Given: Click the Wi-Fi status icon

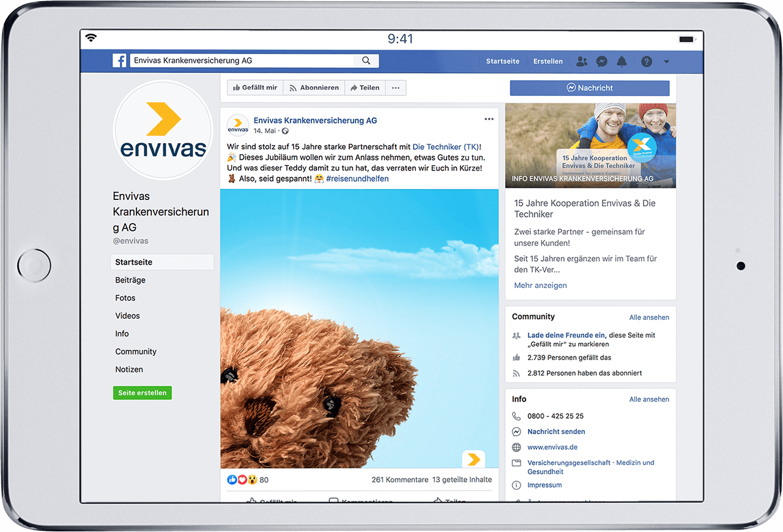Looking at the screenshot, I should [x=91, y=38].
